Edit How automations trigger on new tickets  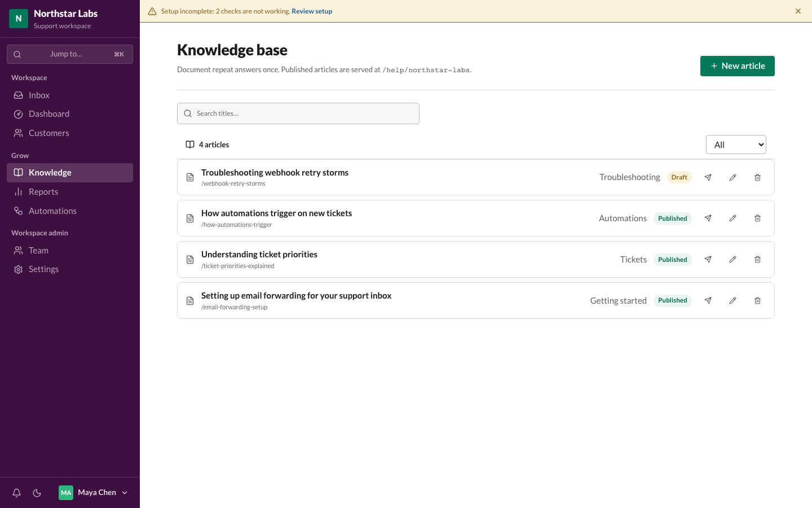click(732, 218)
